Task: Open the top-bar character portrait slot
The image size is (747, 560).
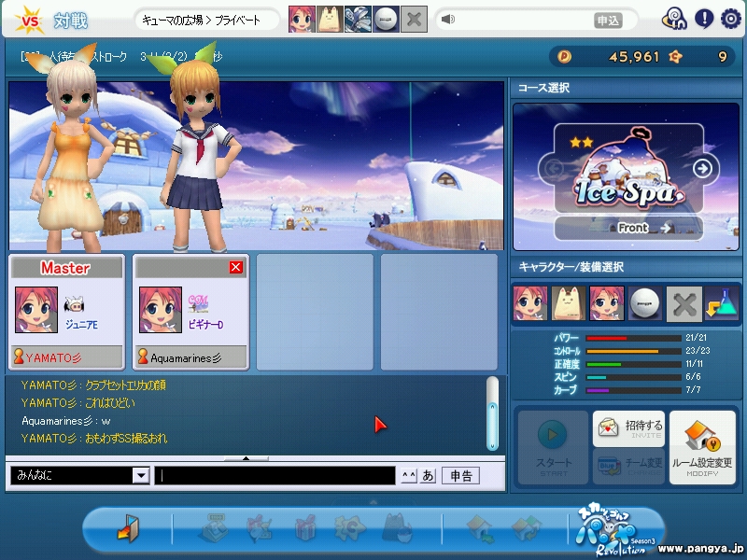Action: tap(302, 19)
